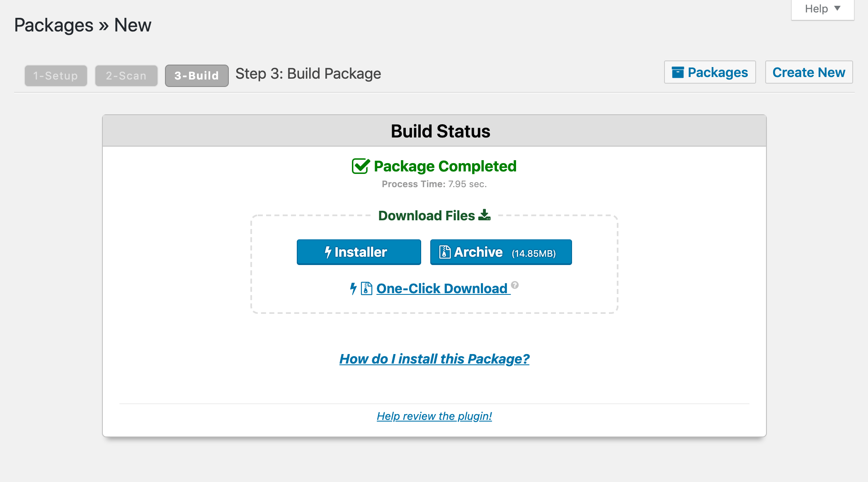
Task: Expand the Help dropdown arrow
Action: point(837,8)
